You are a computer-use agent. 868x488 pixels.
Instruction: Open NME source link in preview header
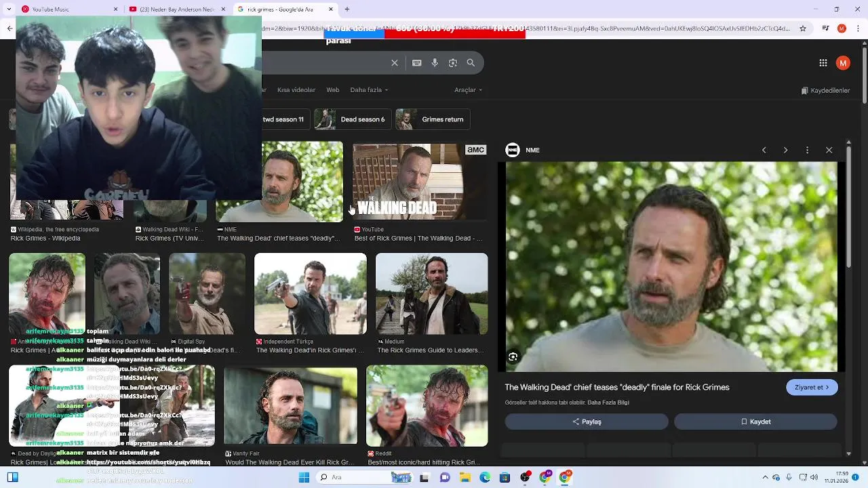[522, 150]
